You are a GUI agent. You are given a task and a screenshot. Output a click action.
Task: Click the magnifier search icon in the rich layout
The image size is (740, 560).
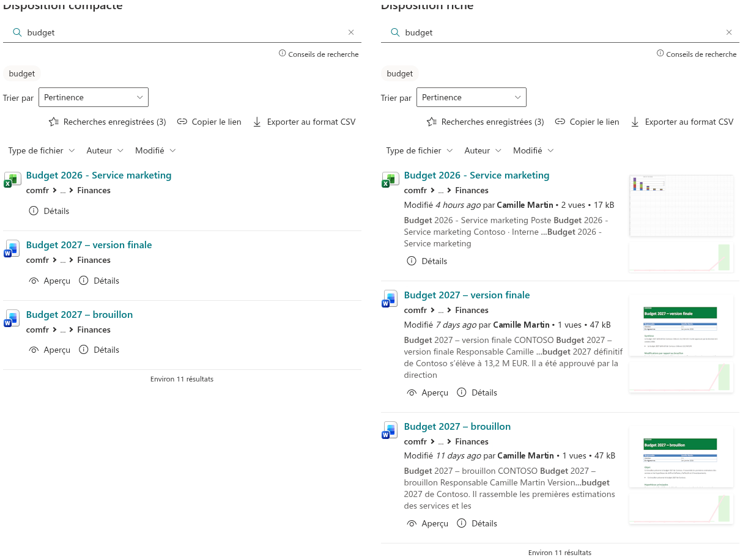(x=395, y=32)
